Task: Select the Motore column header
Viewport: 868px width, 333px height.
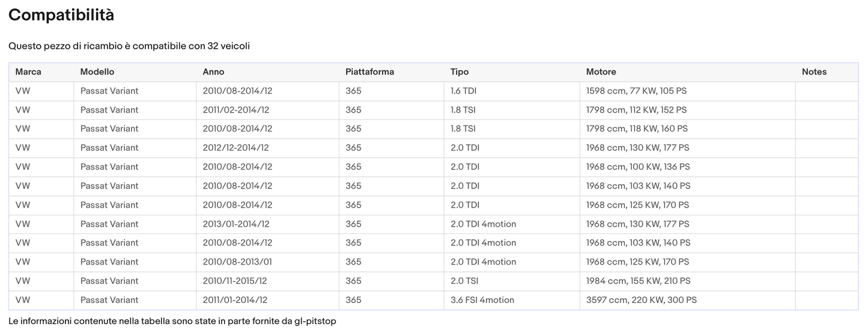Action: 601,72
